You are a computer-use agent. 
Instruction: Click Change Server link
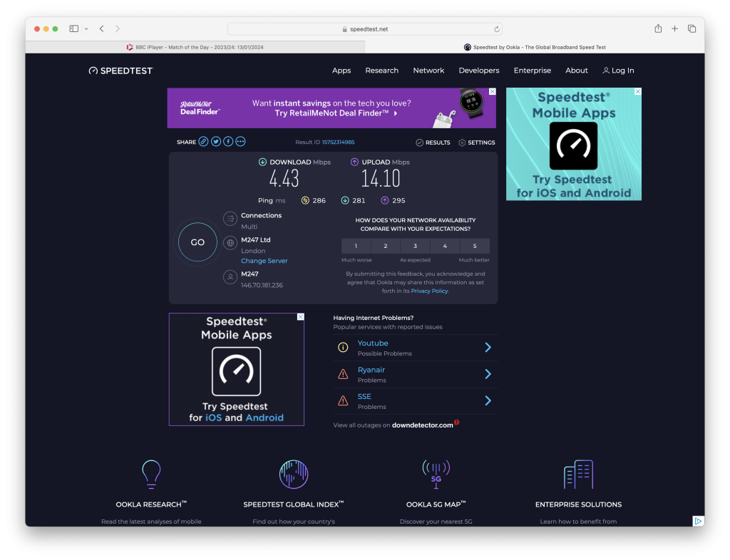(x=264, y=261)
